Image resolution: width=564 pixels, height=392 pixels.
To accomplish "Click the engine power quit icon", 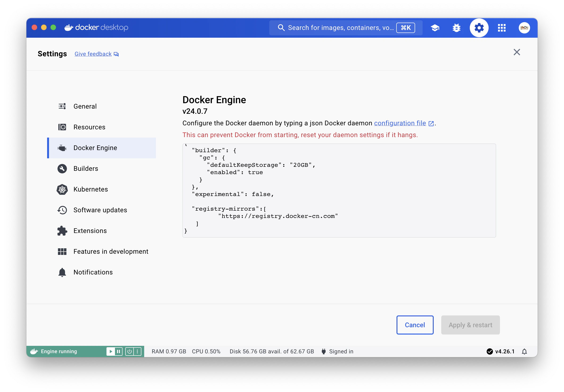I will [129, 351].
